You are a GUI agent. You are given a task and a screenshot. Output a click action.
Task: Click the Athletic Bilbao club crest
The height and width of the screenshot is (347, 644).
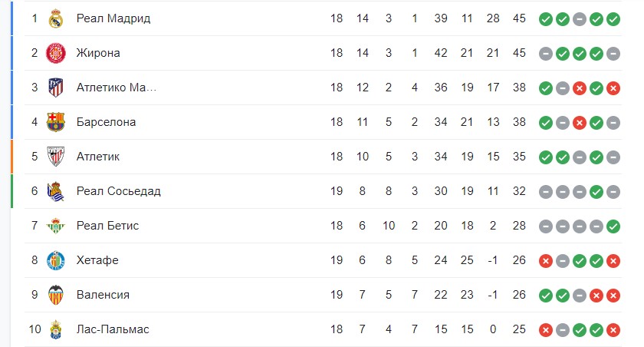click(55, 157)
